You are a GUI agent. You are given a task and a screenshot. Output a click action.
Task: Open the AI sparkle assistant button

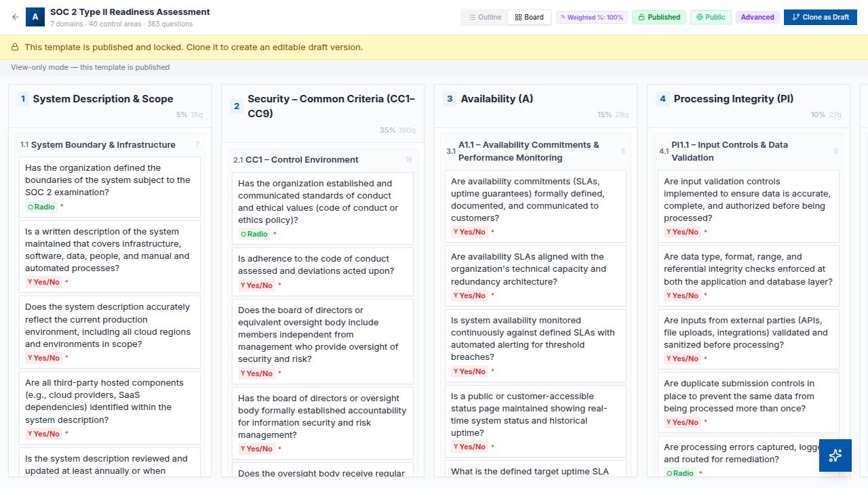(835, 455)
